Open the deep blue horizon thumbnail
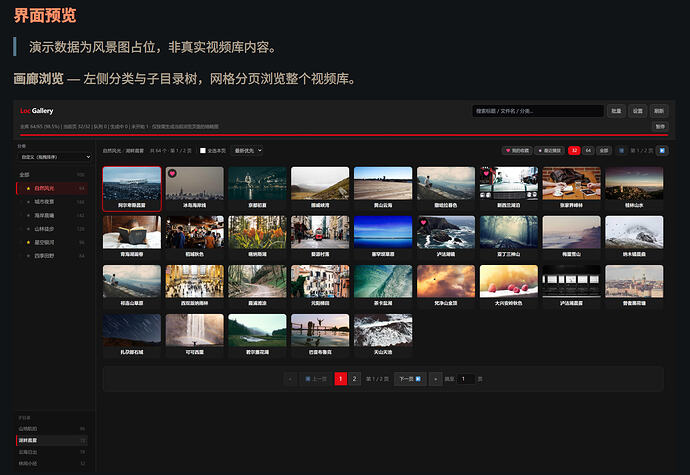Screen dimensions: 690x475 point(383,237)
